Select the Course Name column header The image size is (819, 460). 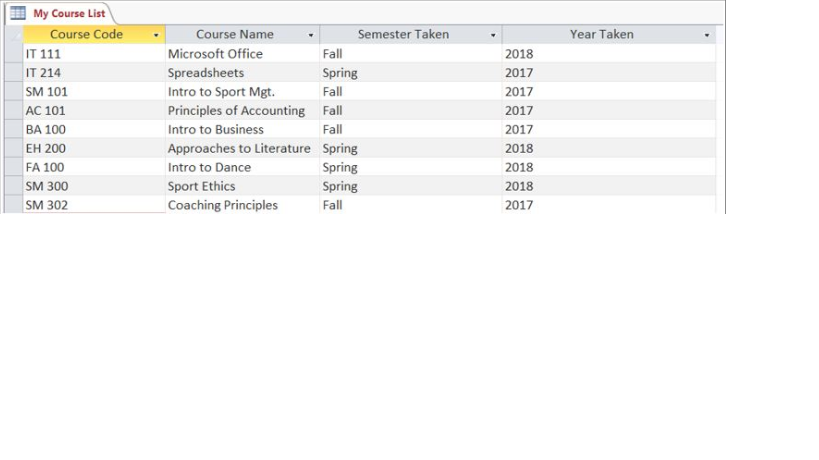pos(234,35)
